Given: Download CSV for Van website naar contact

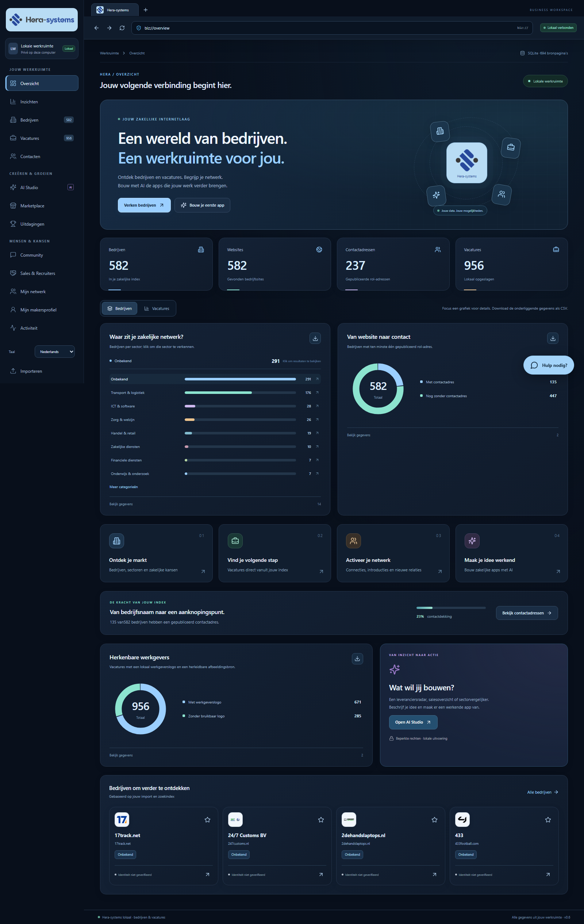Looking at the screenshot, I should [553, 338].
